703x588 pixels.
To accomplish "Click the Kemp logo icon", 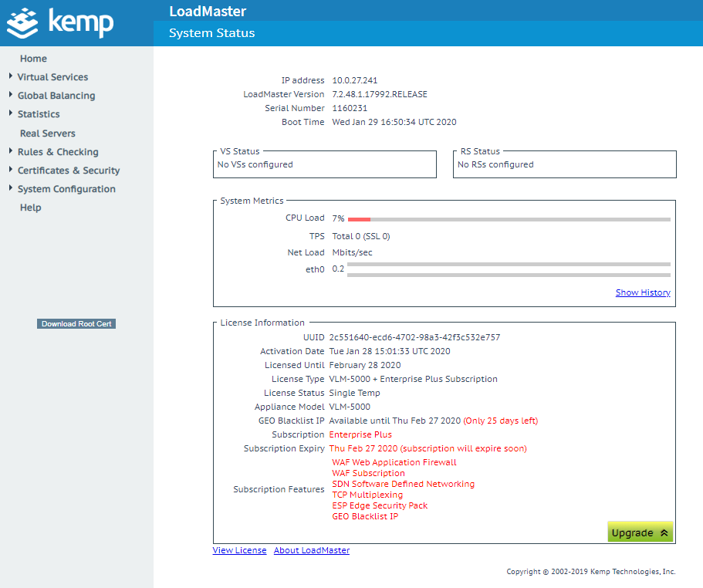I will pyautogui.click(x=24, y=23).
